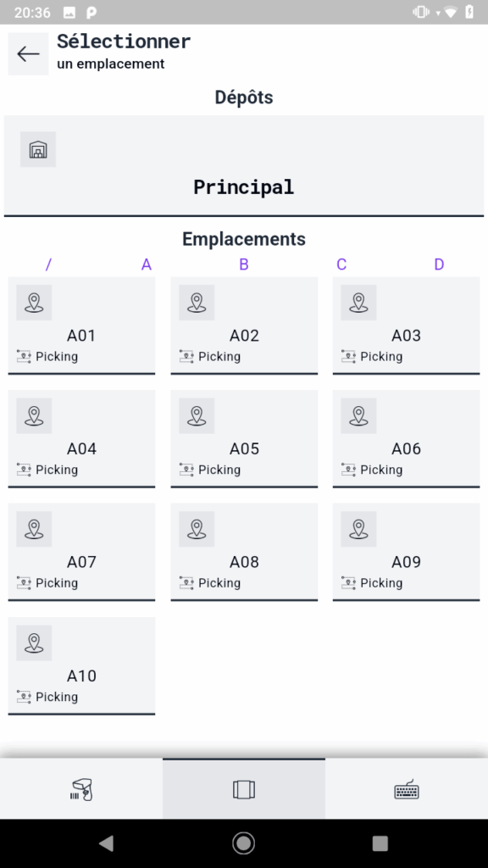
Task: Select the slash filter for all locations
Action: click(x=48, y=264)
